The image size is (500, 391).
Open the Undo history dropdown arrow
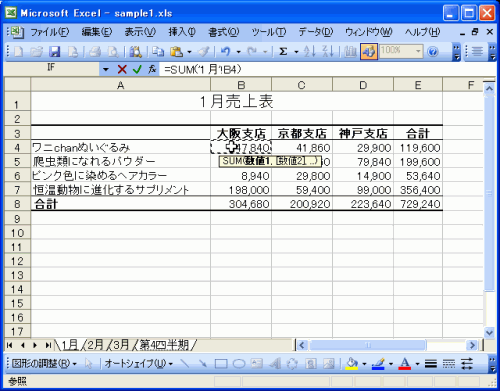tap(238, 52)
